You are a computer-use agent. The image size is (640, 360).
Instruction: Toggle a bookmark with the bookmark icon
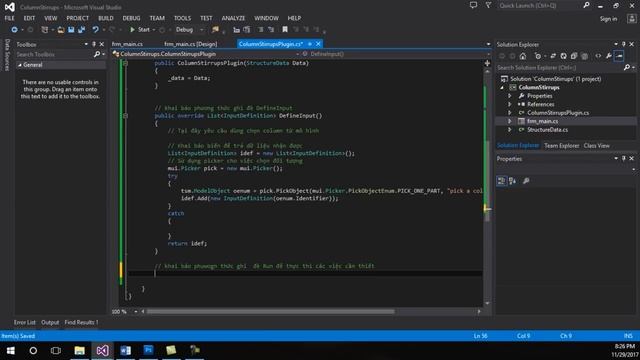coord(285,30)
